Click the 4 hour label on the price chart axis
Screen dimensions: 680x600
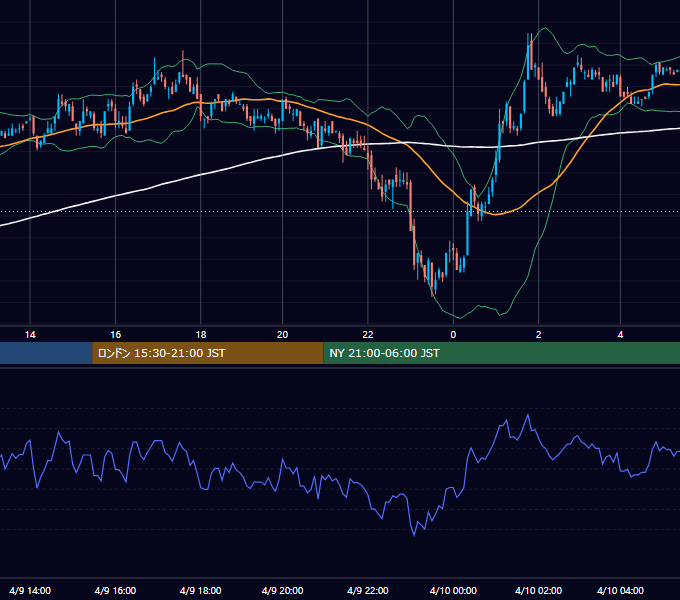(x=620, y=335)
